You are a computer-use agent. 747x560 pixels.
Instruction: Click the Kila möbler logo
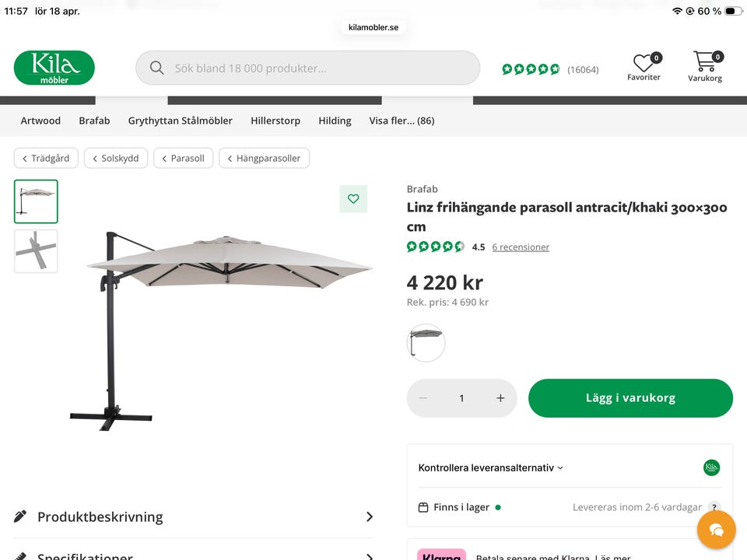[53, 67]
